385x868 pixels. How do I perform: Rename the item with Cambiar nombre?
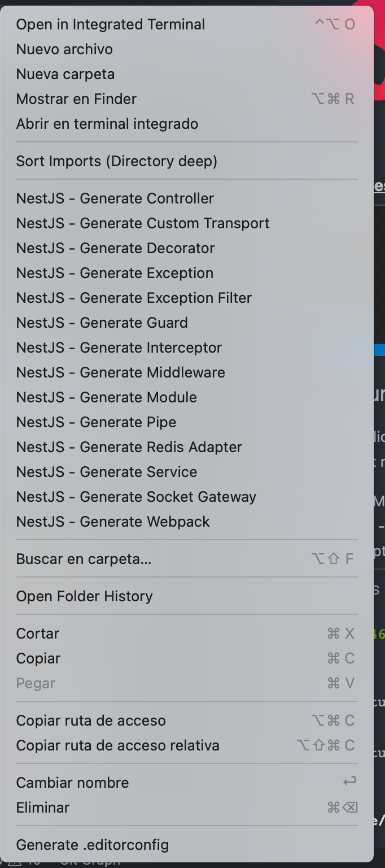click(x=72, y=782)
